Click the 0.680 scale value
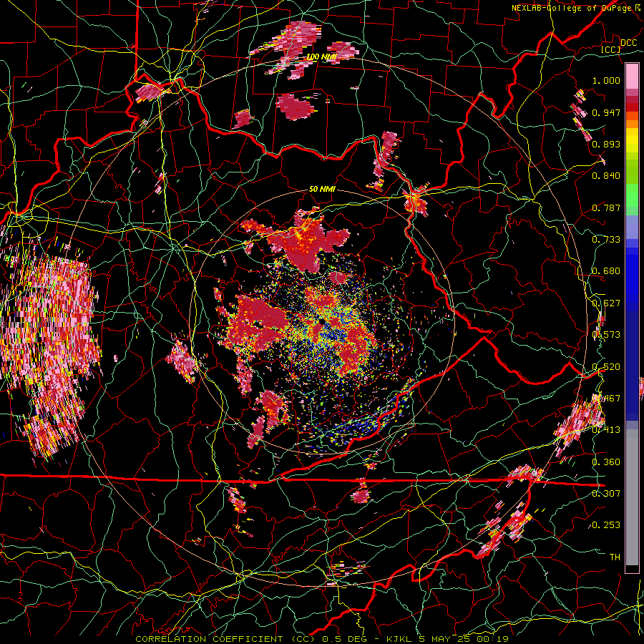 click(x=606, y=271)
